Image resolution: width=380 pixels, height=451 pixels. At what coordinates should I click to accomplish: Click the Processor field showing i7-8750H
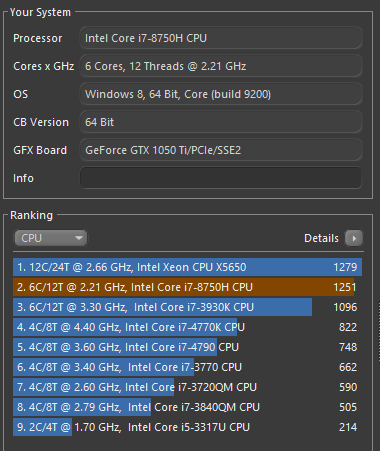point(221,38)
